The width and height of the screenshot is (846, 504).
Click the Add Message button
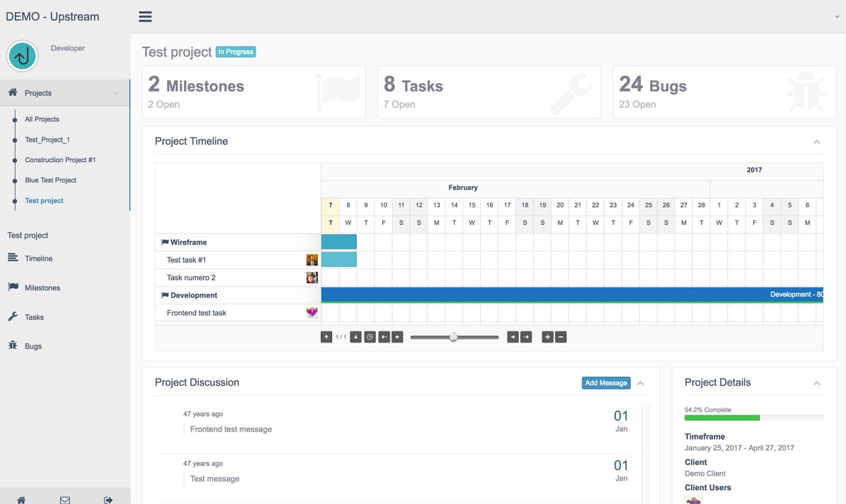[x=606, y=383]
